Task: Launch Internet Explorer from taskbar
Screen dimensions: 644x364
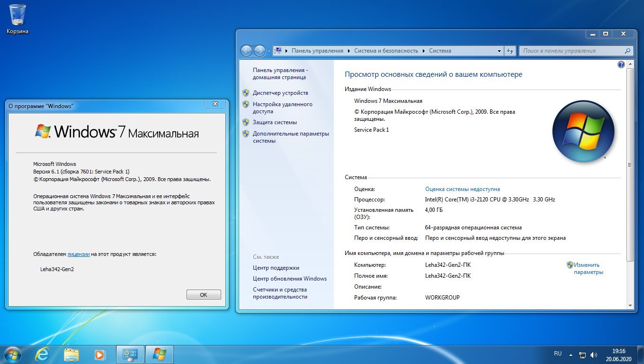Action: tap(42, 355)
